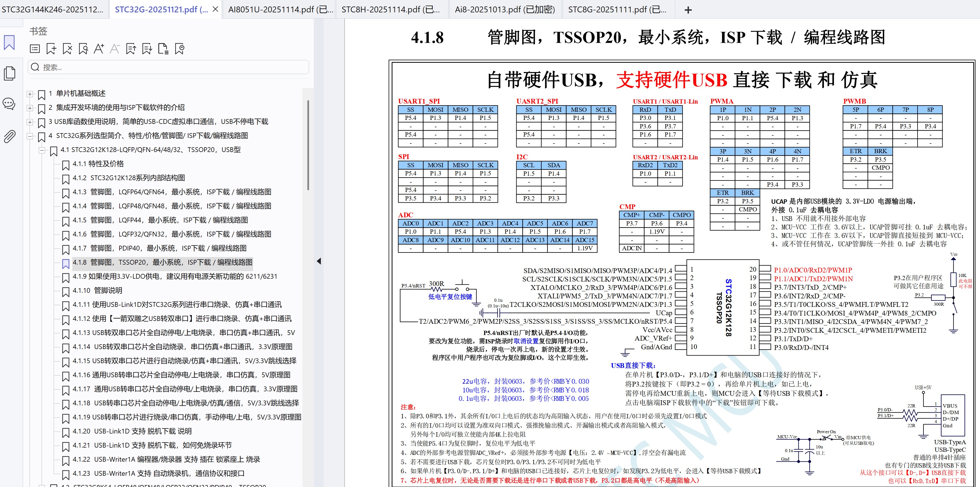This screenshot has width=980, height=487.
Task: Click the delete bookmark icon
Action: pyautogui.click(x=67, y=49)
